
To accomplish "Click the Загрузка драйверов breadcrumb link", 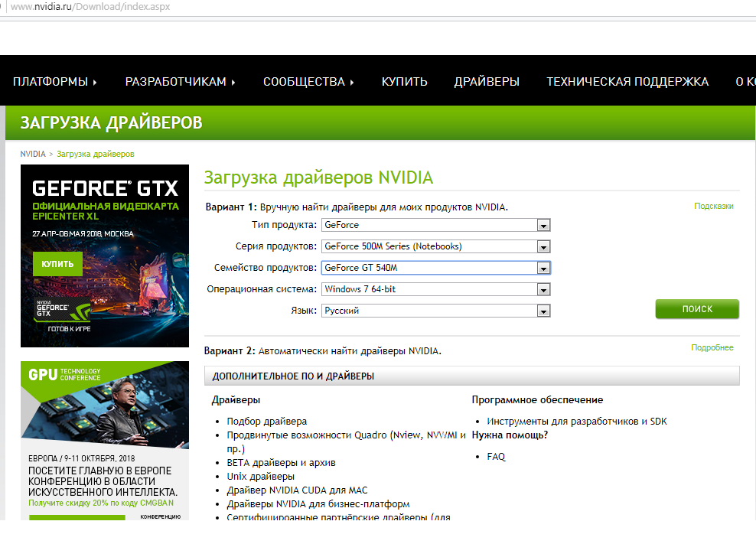I will point(96,154).
